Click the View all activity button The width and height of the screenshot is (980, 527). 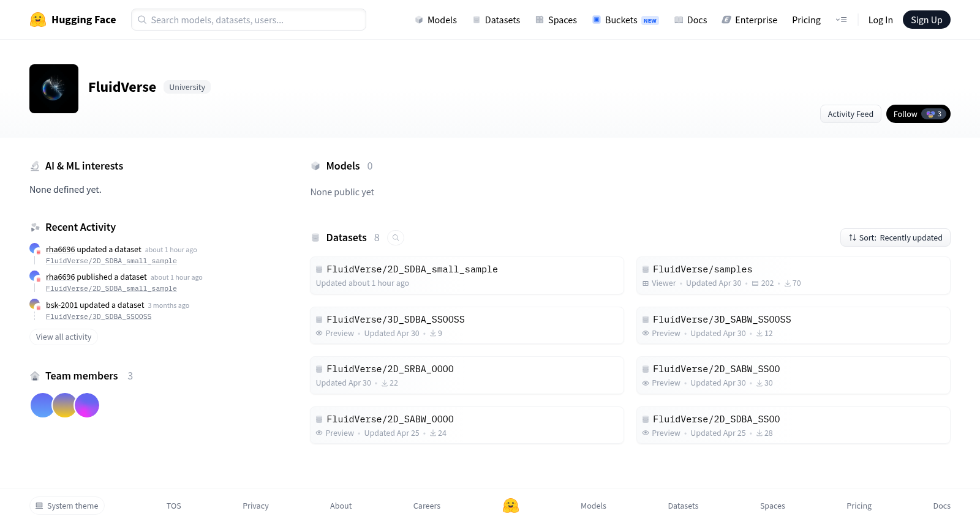[64, 337]
